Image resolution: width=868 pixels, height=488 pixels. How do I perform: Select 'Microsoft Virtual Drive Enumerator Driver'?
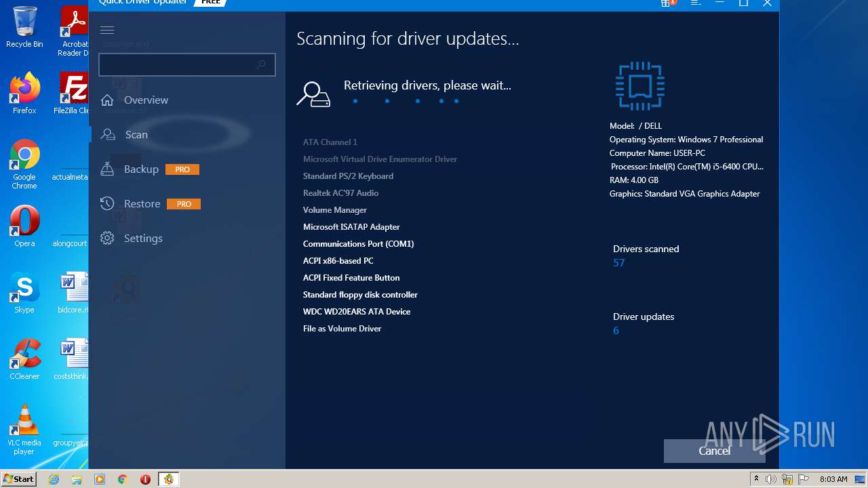click(x=380, y=159)
